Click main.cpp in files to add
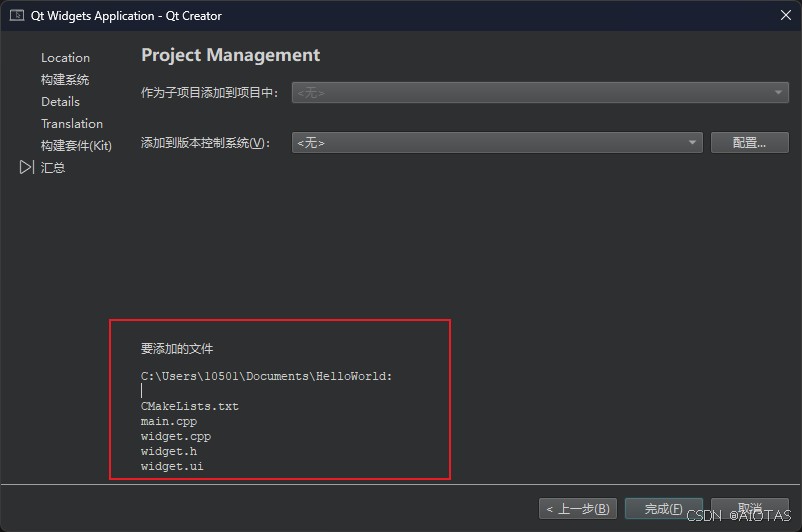This screenshot has width=802, height=532. [169, 422]
